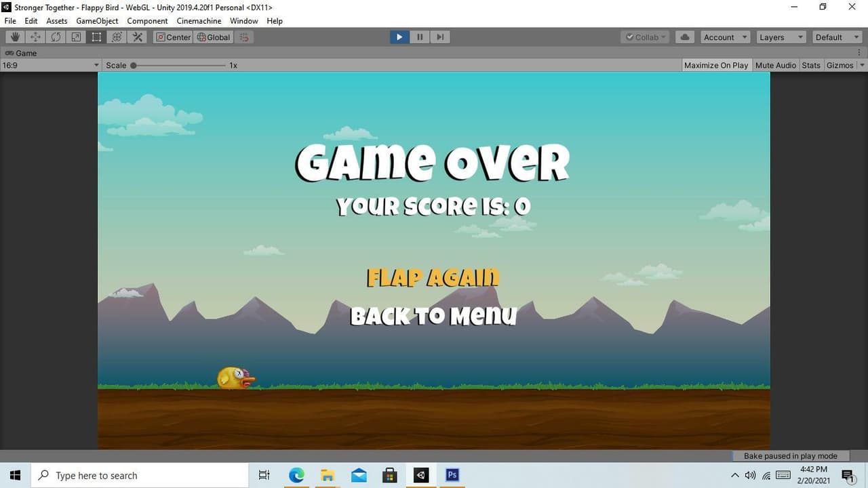Viewport: 868px width, 488px height.
Task: Select the combined Transform tool
Action: (117, 37)
